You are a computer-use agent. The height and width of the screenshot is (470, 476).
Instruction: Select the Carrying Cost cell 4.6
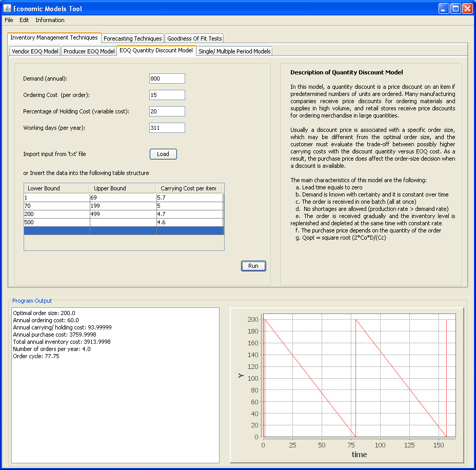190,222
